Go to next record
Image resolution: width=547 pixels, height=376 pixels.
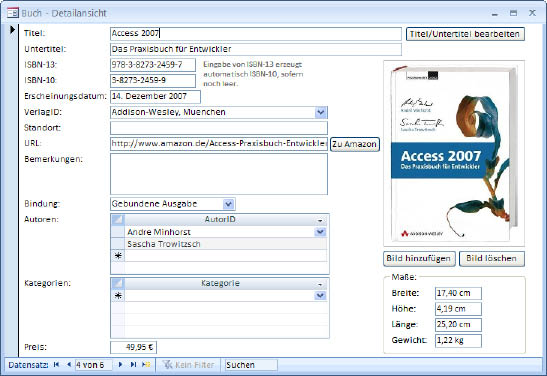tap(120, 364)
